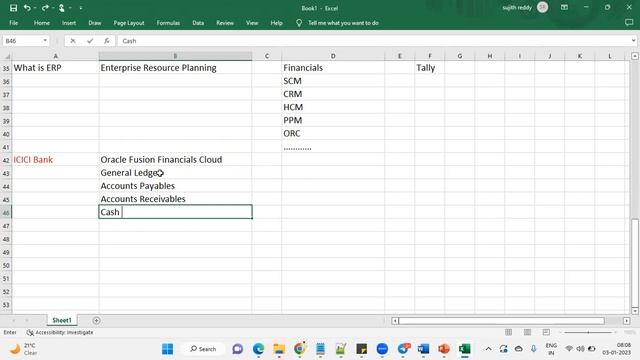Click the 'CRM' cell
The image size is (640, 360).
tap(333, 94)
